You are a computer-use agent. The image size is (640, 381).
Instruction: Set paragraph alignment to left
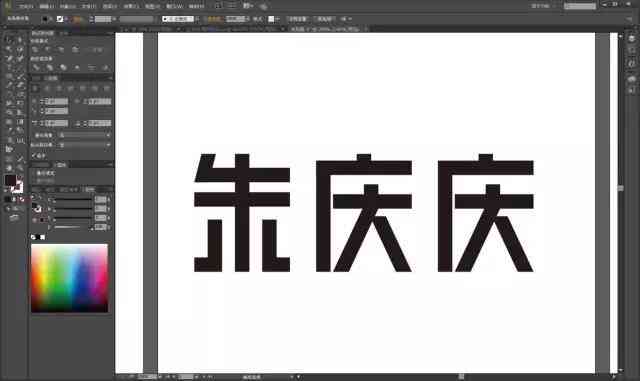pyautogui.click(x=36, y=88)
